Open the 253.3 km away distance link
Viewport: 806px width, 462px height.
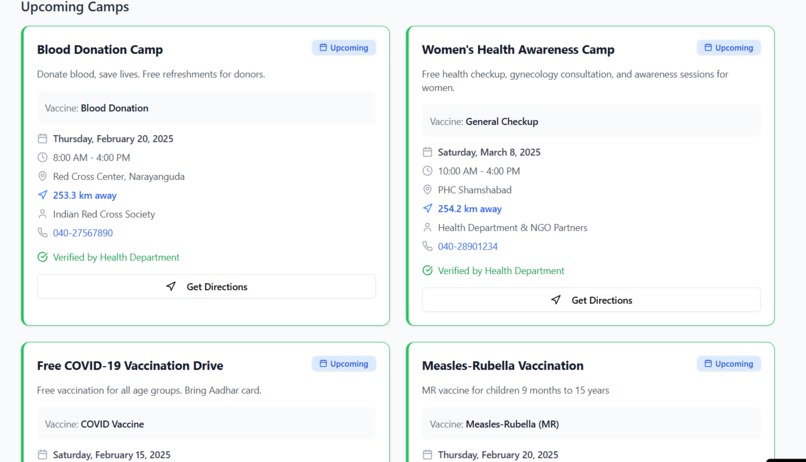pos(85,195)
